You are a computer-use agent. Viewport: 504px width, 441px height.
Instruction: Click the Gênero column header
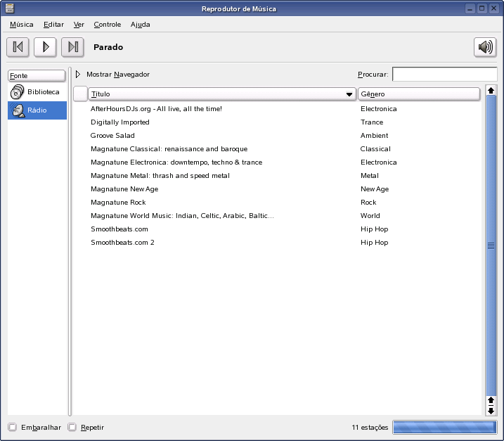(418, 94)
